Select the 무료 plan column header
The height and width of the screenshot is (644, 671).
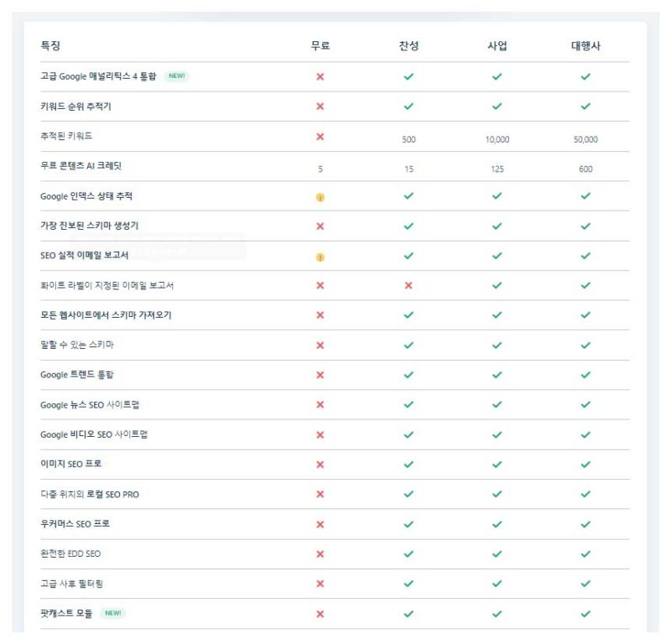click(320, 46)
